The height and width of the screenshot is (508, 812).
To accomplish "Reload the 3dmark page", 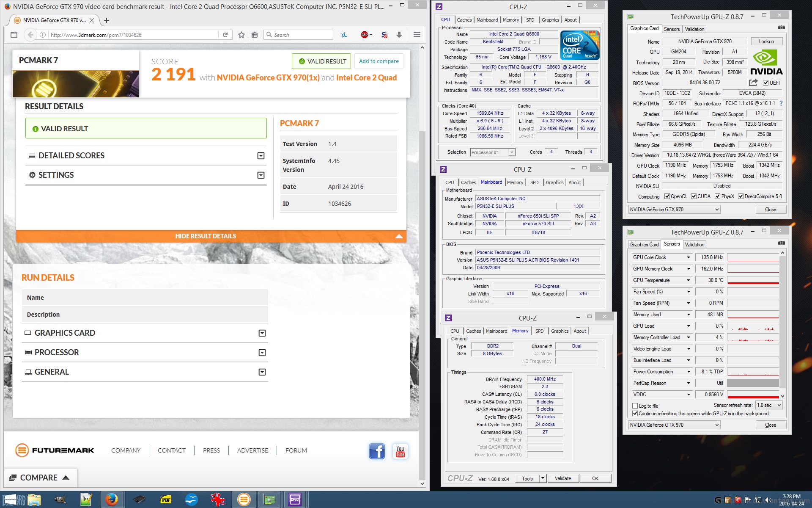I will 225,35.
